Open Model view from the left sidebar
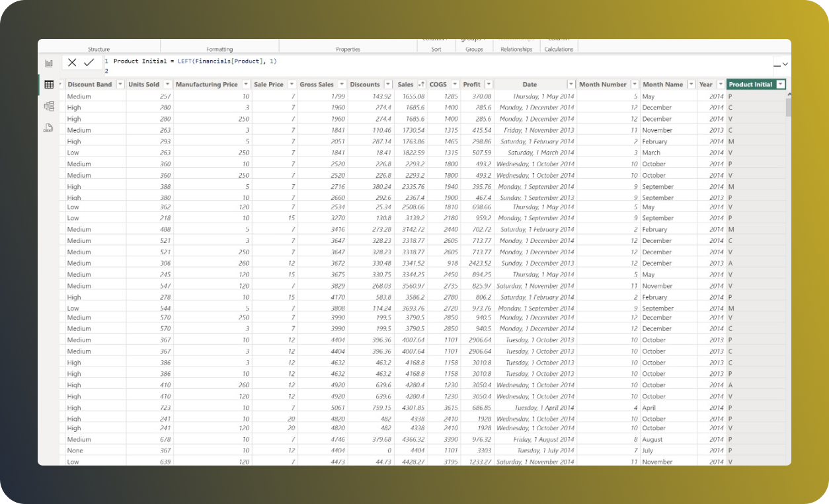Image resolution: width=829 pixels, height=504 pixels. 49,106
